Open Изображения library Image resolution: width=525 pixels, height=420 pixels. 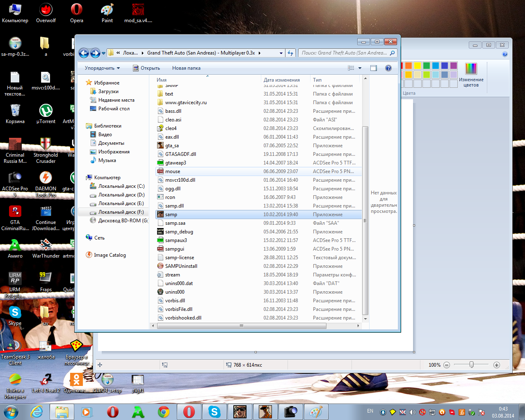coord(114,152)
